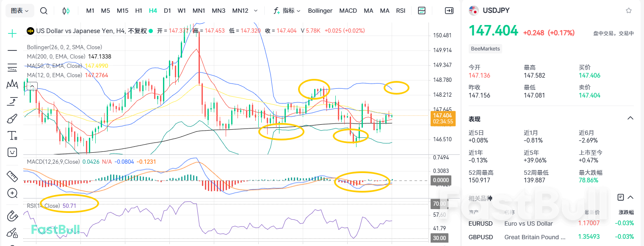This screenshot has height=246, width=644.
Task: Collapse the 表现 performance section
Action: tap(630, 118)
